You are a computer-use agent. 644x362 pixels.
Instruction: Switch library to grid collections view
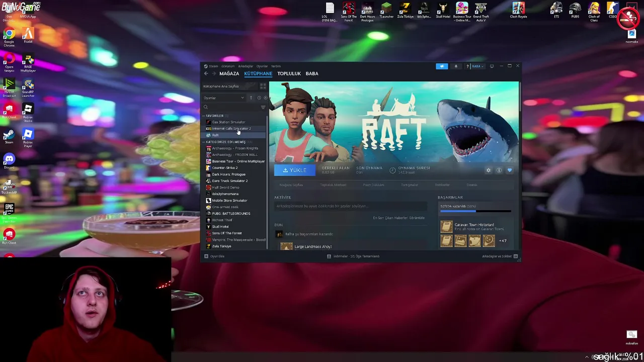[263, 86]
